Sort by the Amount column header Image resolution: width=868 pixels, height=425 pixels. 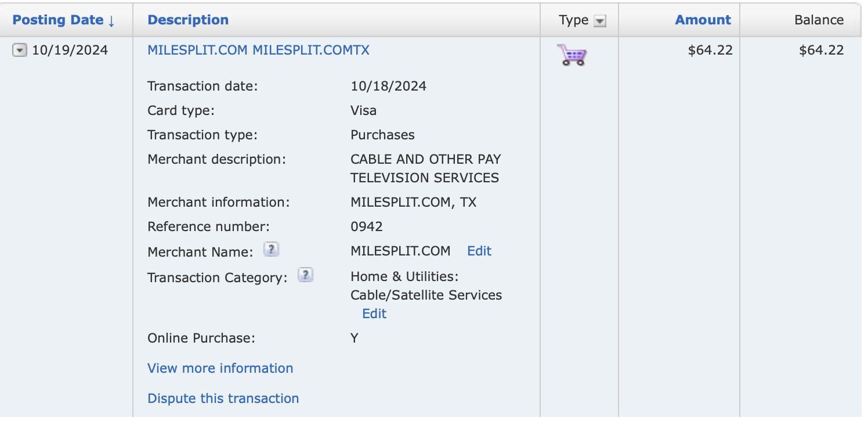(703, 20)
